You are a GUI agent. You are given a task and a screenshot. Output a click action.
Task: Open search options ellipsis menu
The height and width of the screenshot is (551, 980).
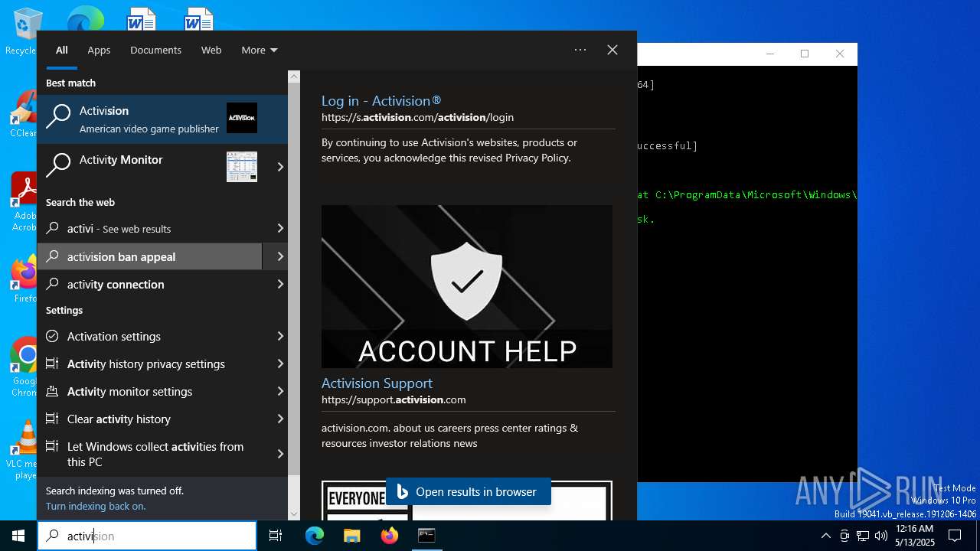tap(580, 50)
